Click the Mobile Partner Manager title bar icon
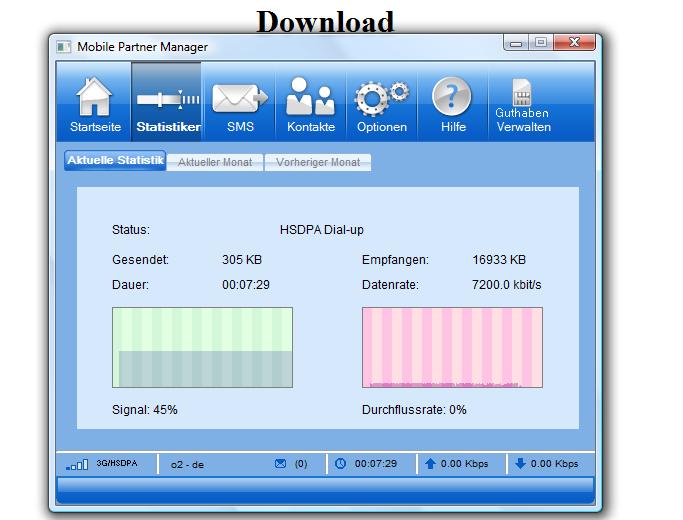This screenshot has height=520, width=683. click(x=64, y=47)
